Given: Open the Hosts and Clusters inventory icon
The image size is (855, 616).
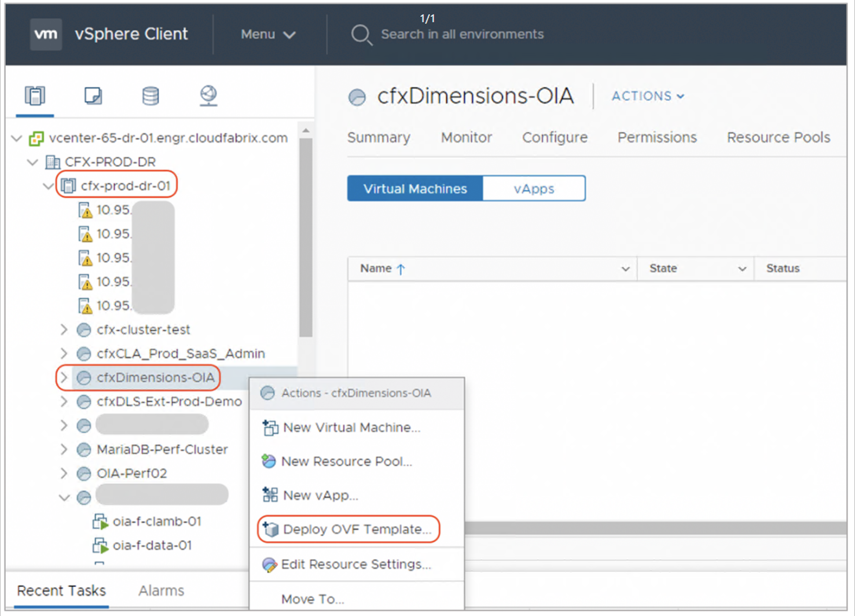Looking at the screenshot, I should (x=35, y=96).
